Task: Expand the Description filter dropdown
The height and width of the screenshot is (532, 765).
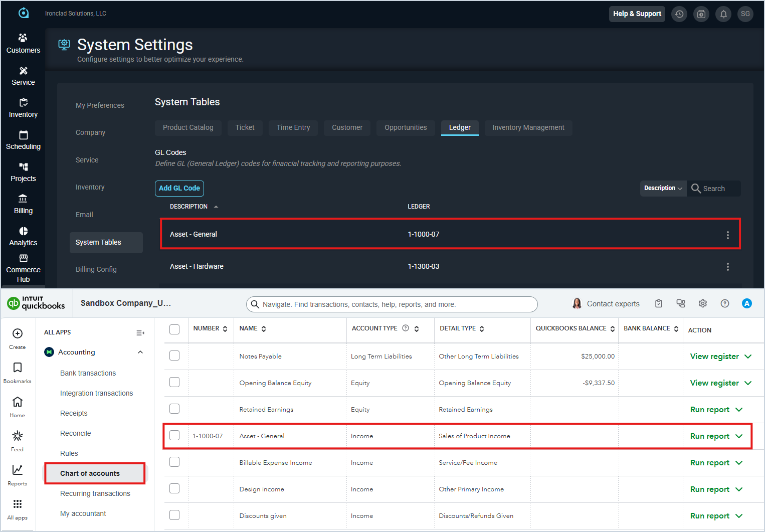Action: [663, 189]
